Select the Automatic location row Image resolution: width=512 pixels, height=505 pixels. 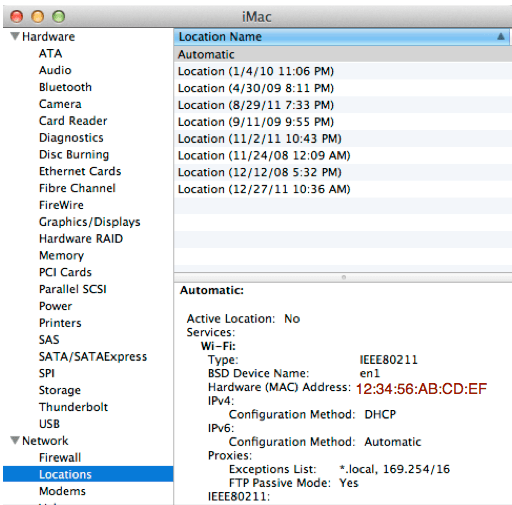343,54
